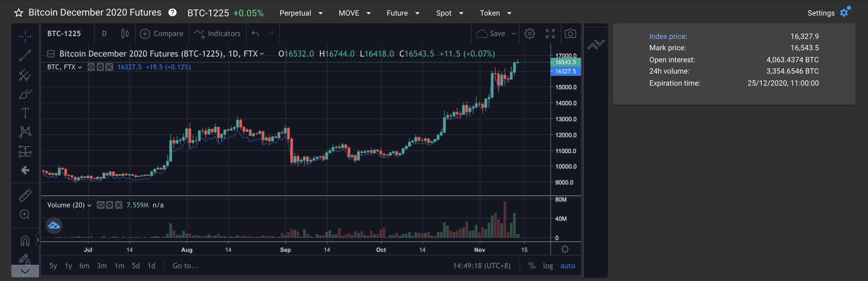The image size is (868, 281).
Task: Click the TradingView cloud logo badge
Action: tap(54, 225)
